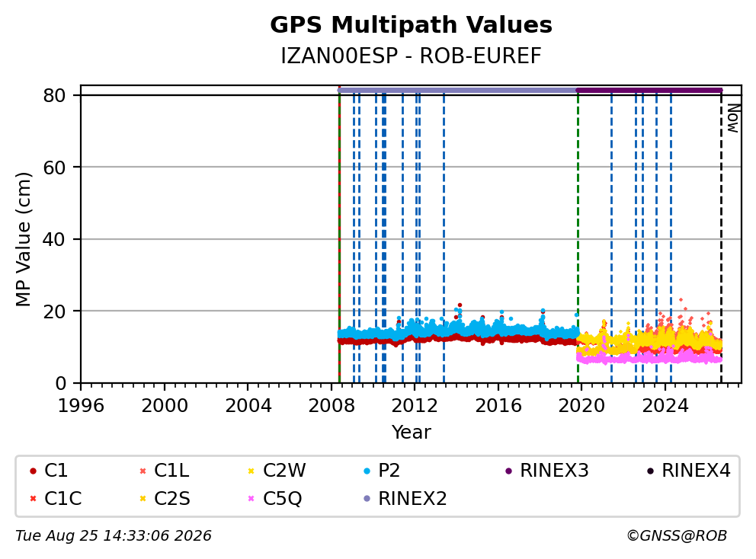Click the P2 blue dot legend marker
The image size is (756, 559).
[367, 471]
